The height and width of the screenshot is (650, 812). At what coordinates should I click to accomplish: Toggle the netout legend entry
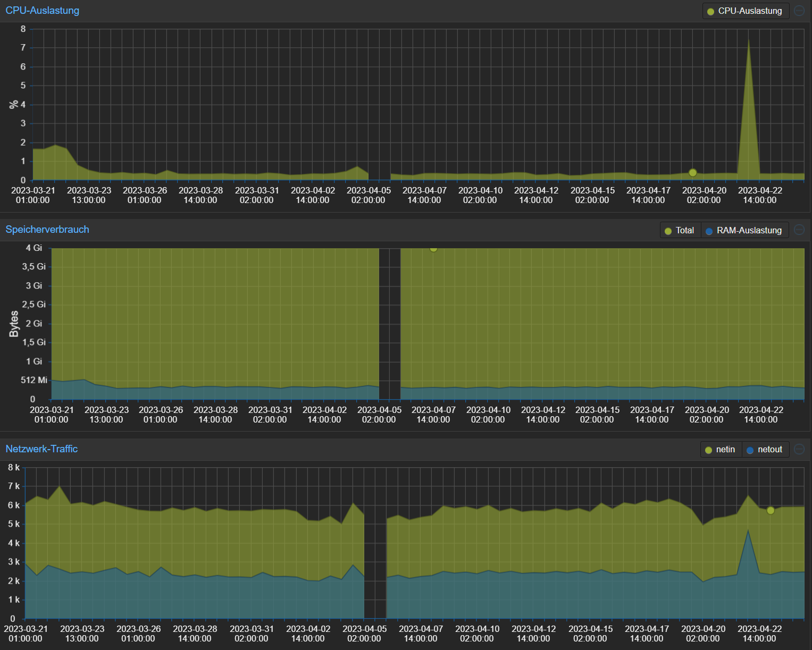764,450
